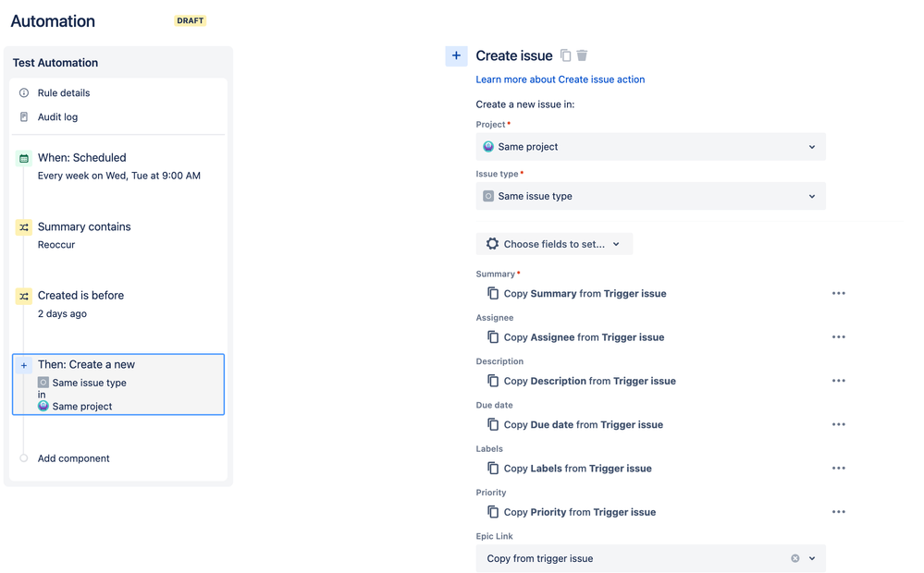The image size is (924, 573).
Task: Click the green Scheduled trigger calendar icon
Action: tap(23, 158)
